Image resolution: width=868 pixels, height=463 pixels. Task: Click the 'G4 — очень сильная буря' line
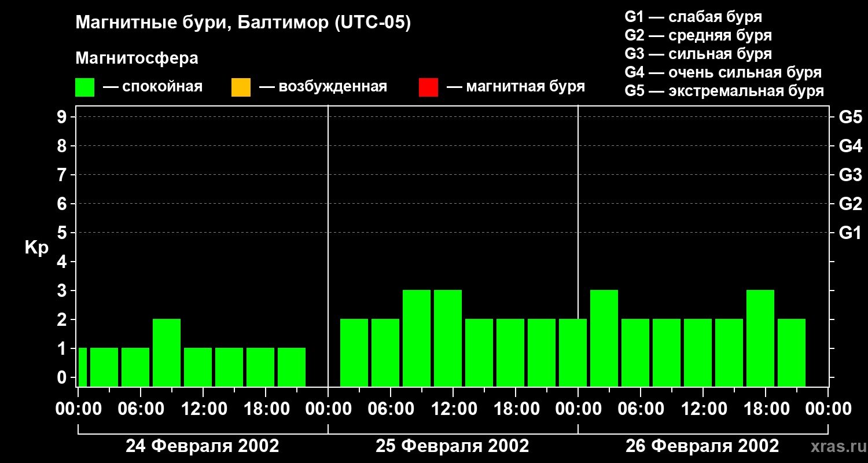723,72
